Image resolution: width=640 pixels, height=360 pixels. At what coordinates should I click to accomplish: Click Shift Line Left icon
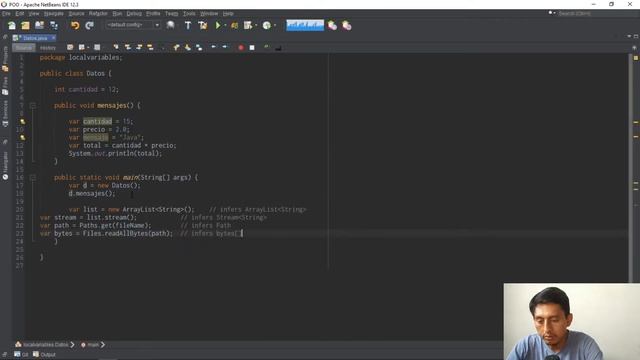213,47
